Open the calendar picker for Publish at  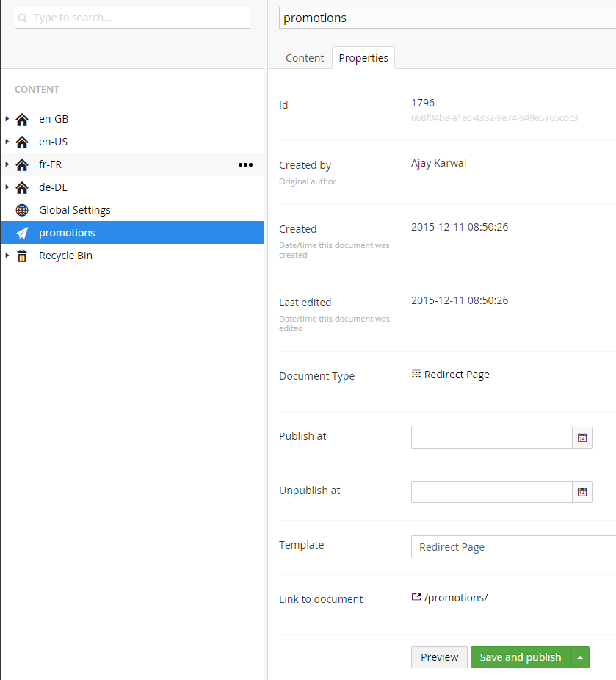[x=582, y=438]
